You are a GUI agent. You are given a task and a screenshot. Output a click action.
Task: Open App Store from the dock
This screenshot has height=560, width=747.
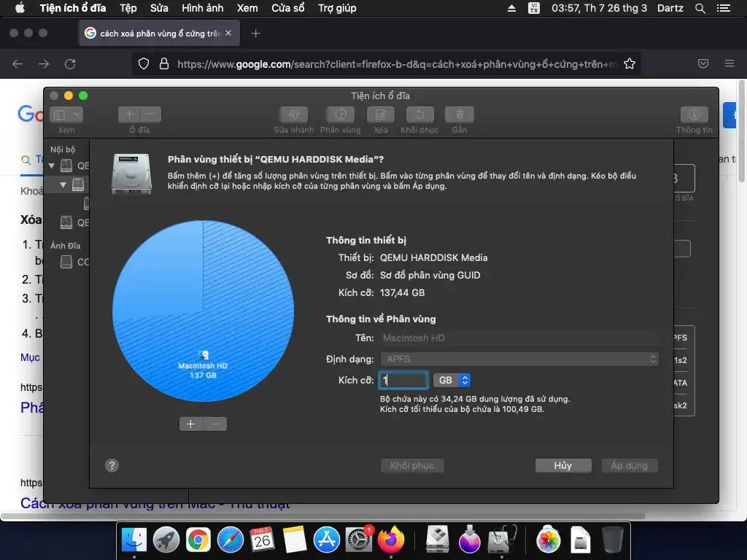[326, 540]
